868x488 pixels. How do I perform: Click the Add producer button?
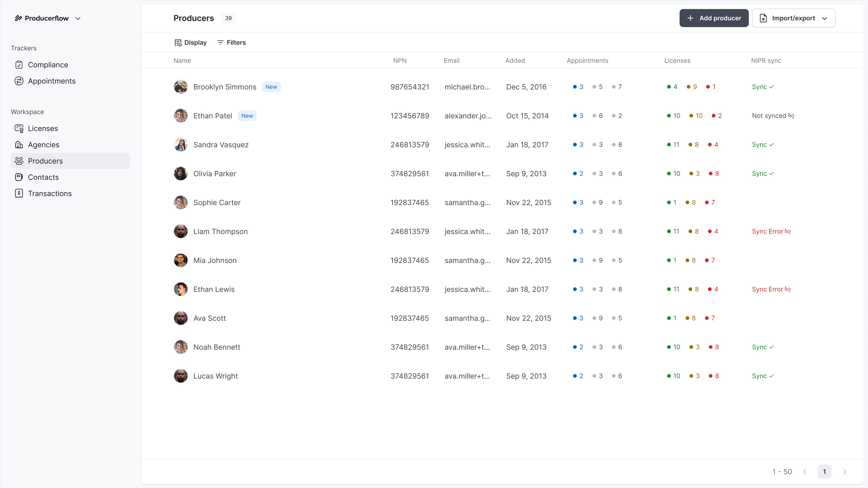(714, 18)
